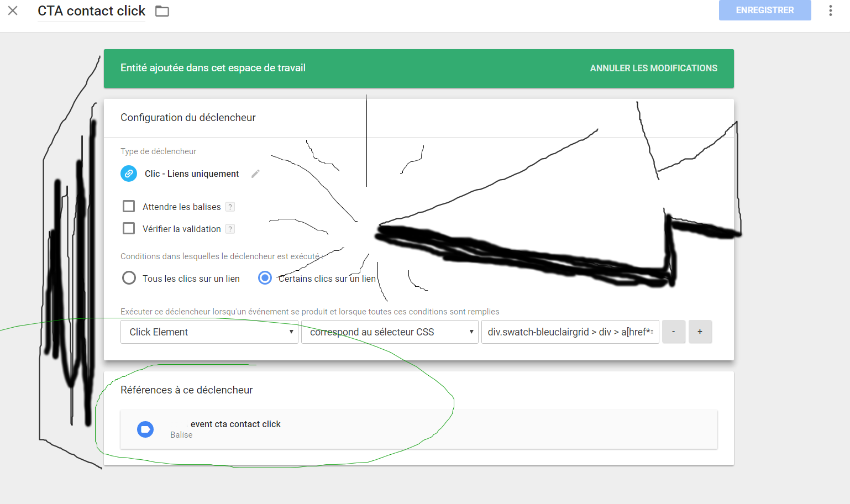Open help for Attendre les balises
The height and width of the screenshot is (504, 850).
click(230, 207)
